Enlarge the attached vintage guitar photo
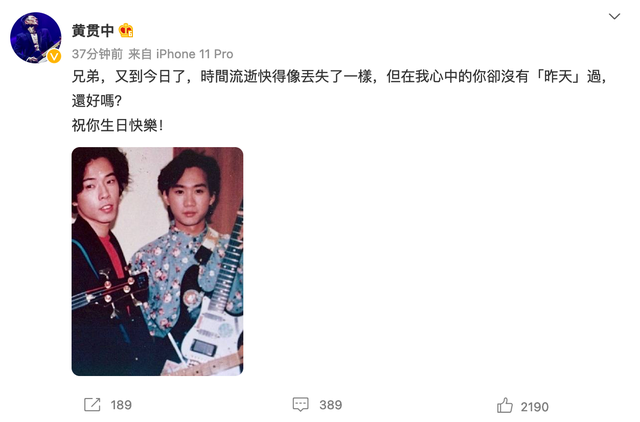640x422 pixels. point(158,261)
